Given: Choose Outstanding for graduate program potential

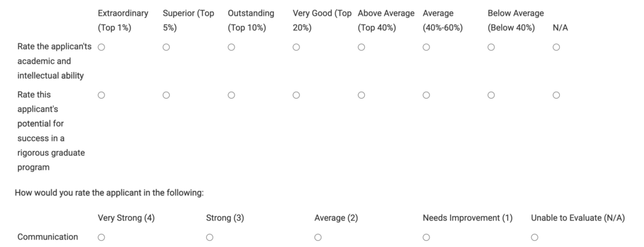Looking at the screenshot, I should [231, 95].
